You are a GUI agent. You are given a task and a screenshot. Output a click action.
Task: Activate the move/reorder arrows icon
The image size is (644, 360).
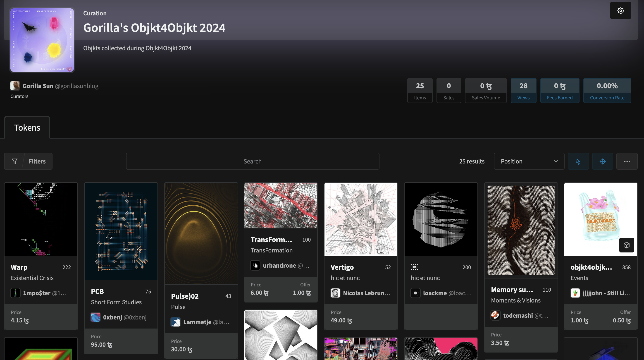click(603, 161)
